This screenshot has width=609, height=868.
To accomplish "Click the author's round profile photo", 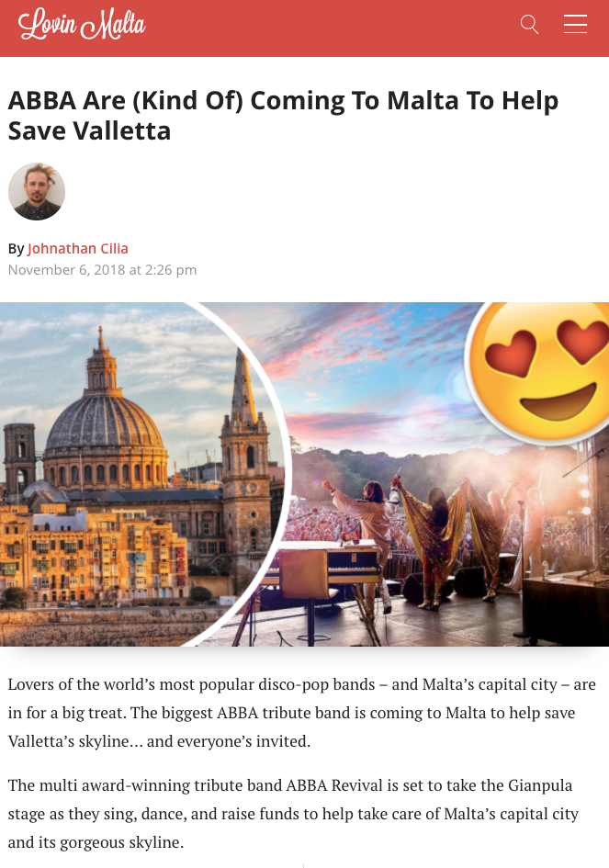I will point(37,192).
